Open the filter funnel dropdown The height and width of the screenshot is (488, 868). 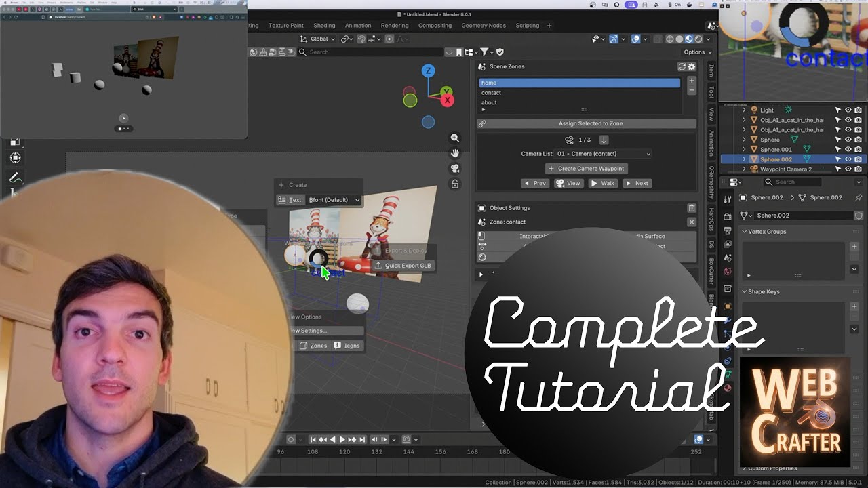(x=488, y=52)
